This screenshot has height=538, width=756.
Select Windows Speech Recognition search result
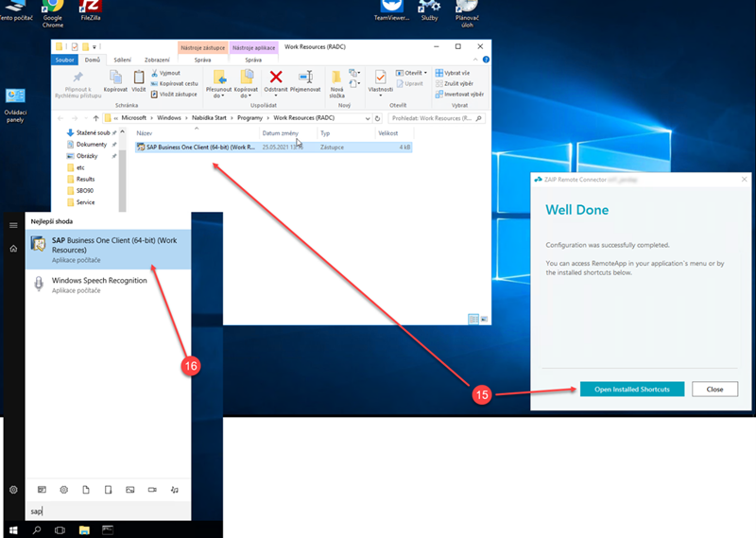108,285
